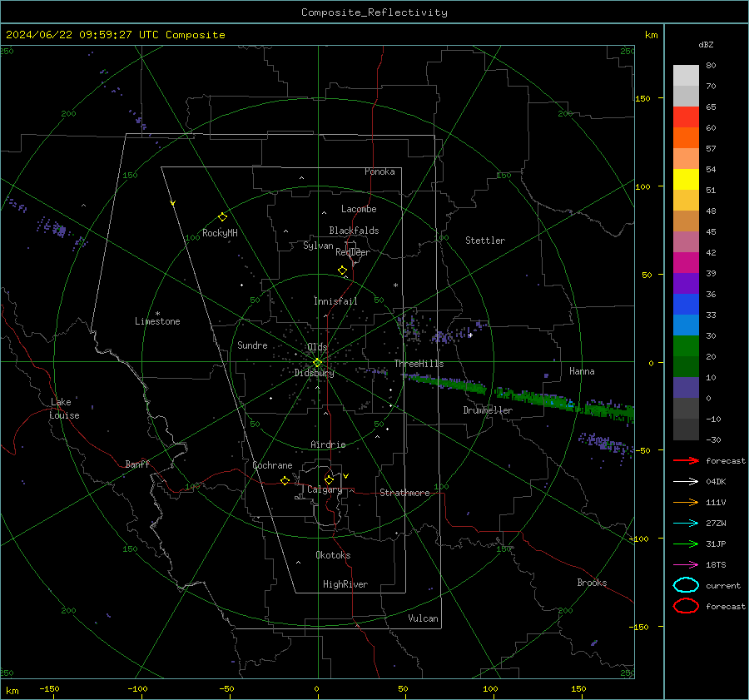Click the yellow V marker right of Calgary diamond

click(346, 476)
